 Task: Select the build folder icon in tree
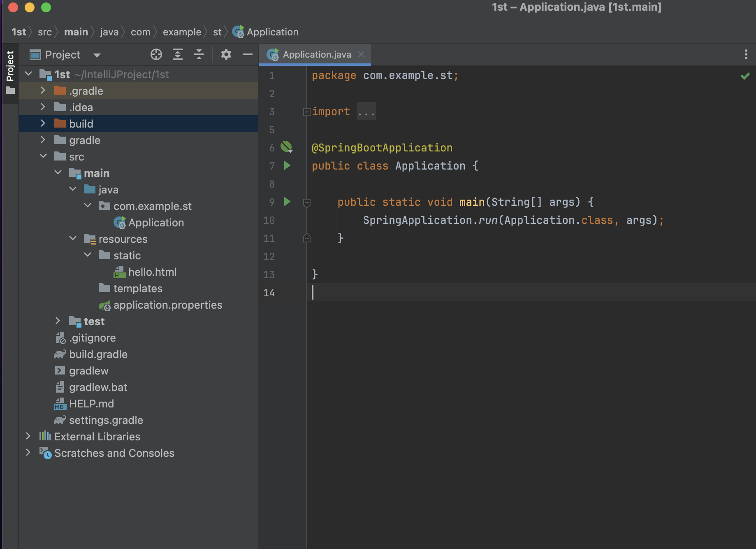click(60, 123)
